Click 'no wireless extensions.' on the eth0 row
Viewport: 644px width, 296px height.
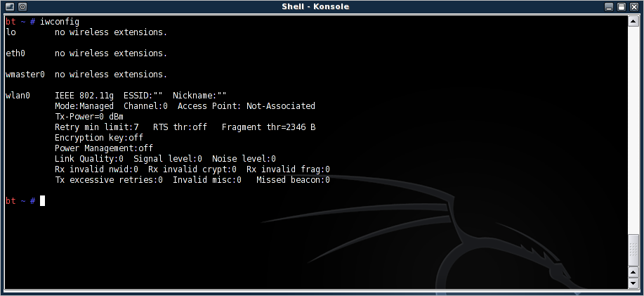point(111,53)
